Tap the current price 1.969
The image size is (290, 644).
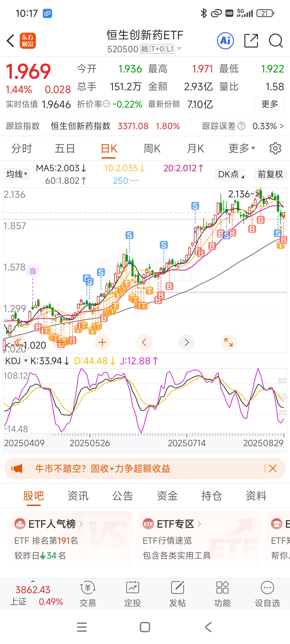pyautogui.click(x=28, y=71)
